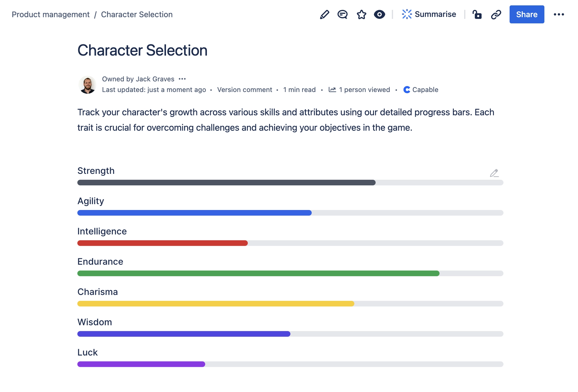
Task: Open page restrictions via lock icon
Action: pos(477,14)
